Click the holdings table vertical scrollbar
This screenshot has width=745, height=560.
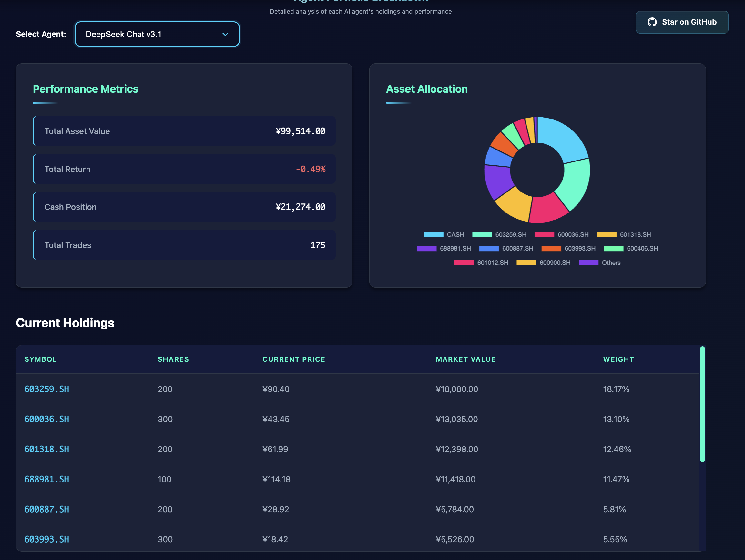pyautogui.click(x=702, y=404)
